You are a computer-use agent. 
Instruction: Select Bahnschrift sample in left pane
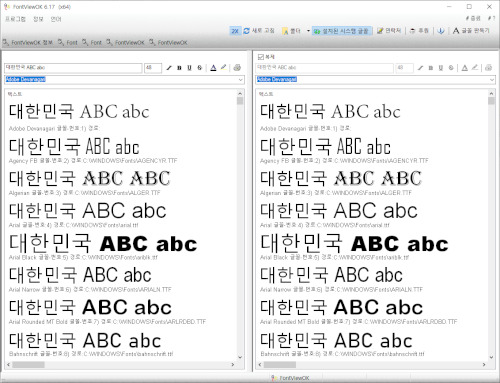click(x=85, y=340)
